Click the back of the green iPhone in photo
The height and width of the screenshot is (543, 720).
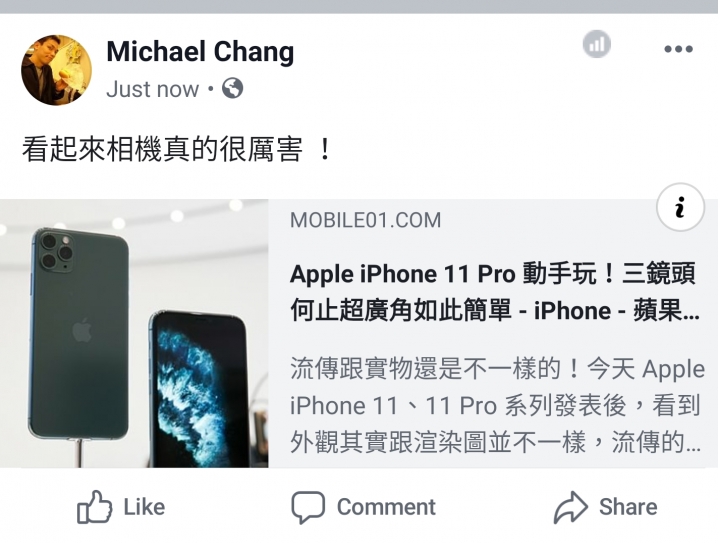[x=79, y=334]
